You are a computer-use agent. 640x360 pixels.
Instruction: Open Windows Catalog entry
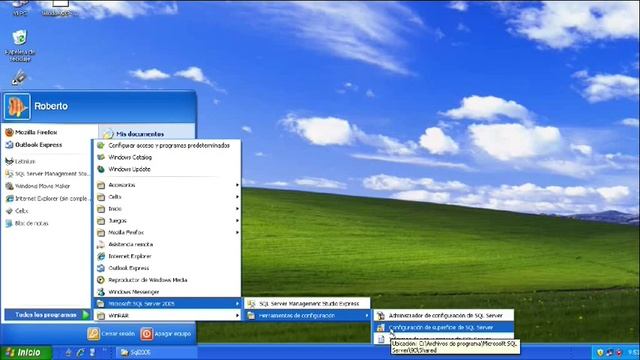click(x=167, y=157)
